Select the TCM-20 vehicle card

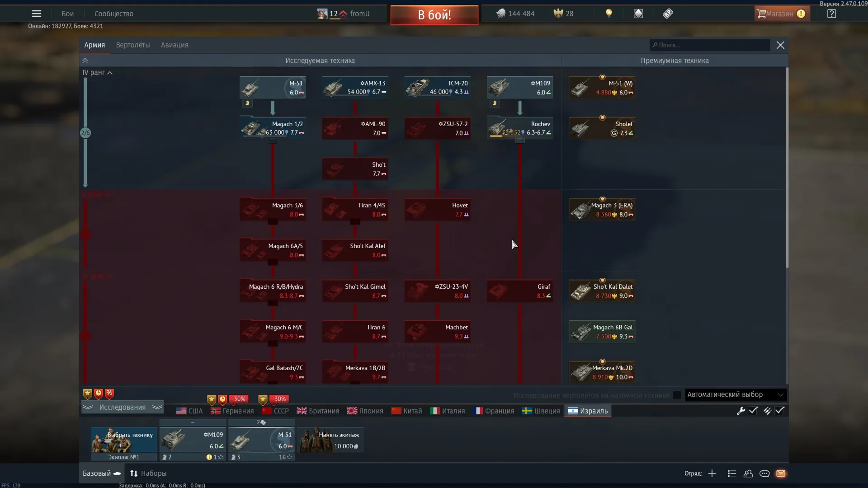pyautogui.click(x=437, y=87)
